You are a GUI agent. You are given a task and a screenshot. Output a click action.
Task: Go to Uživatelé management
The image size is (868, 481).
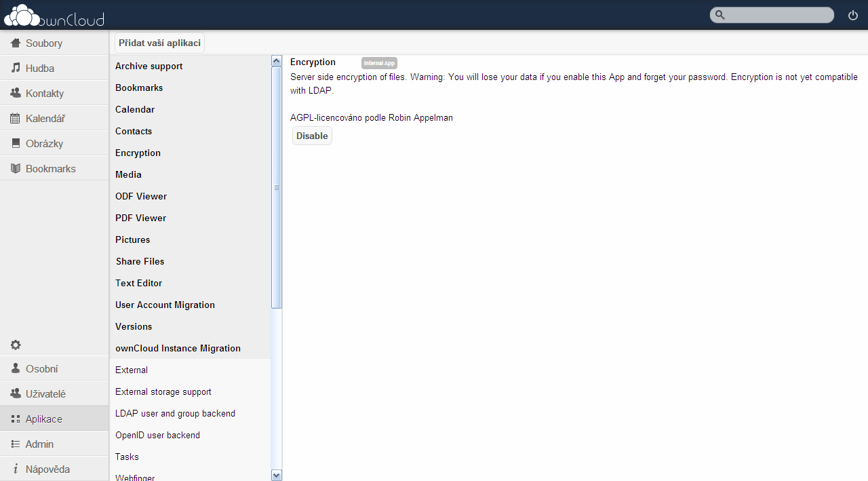(54, 394)
